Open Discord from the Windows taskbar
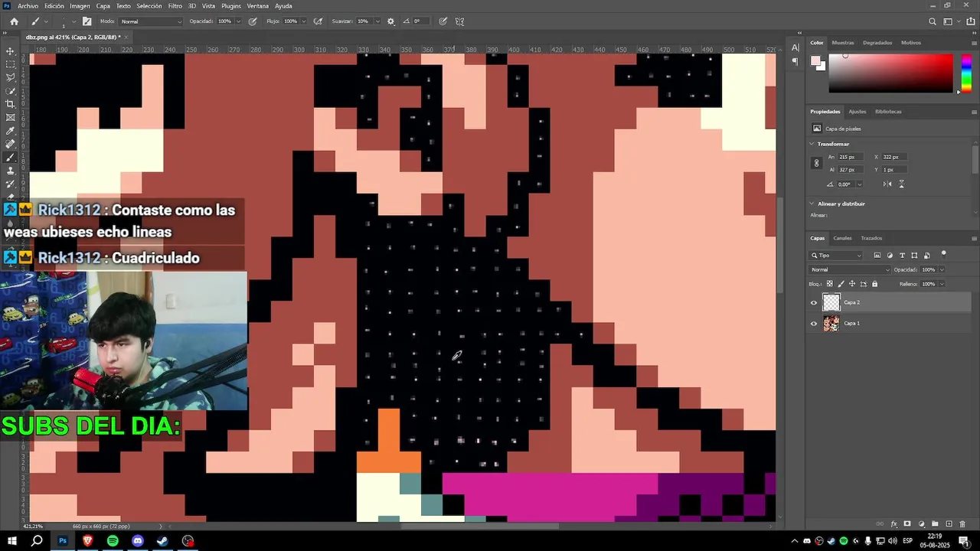The image size is (980, 551). point(138,541)
